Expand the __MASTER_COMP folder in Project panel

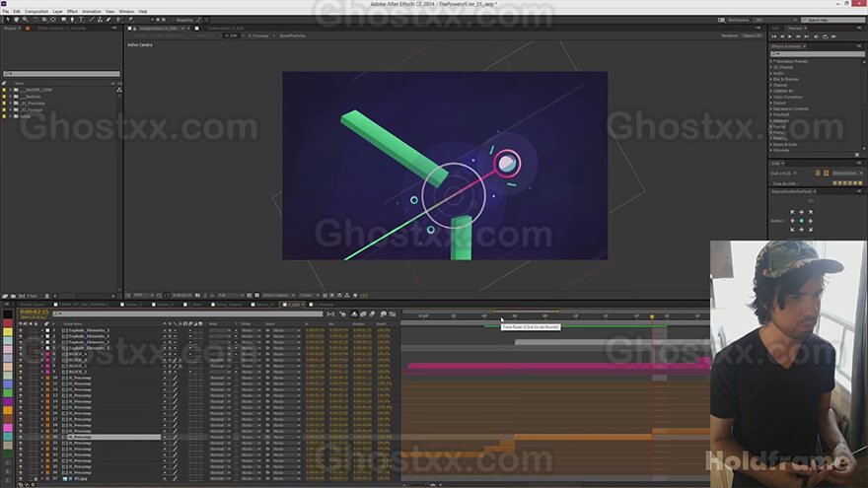11,90
